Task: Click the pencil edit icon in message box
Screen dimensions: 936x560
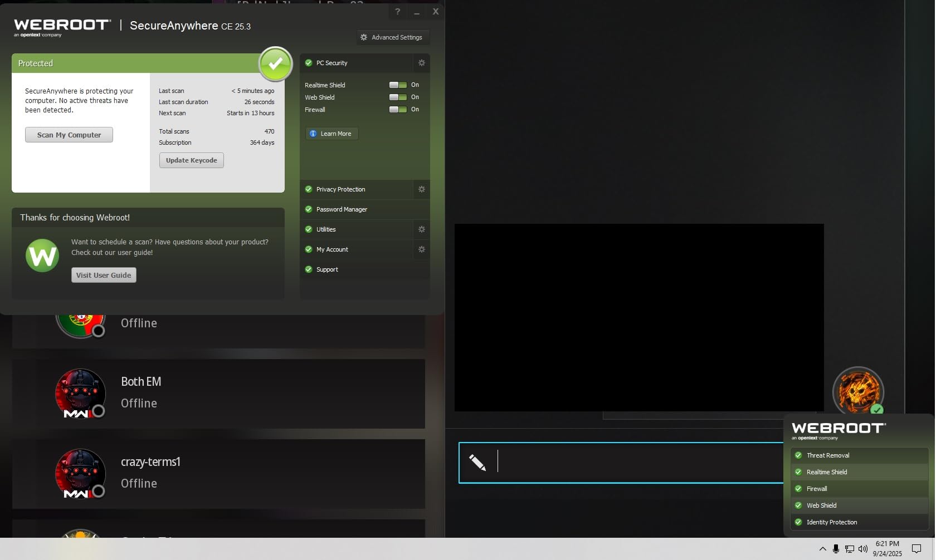Action: (x=477, y=463)
